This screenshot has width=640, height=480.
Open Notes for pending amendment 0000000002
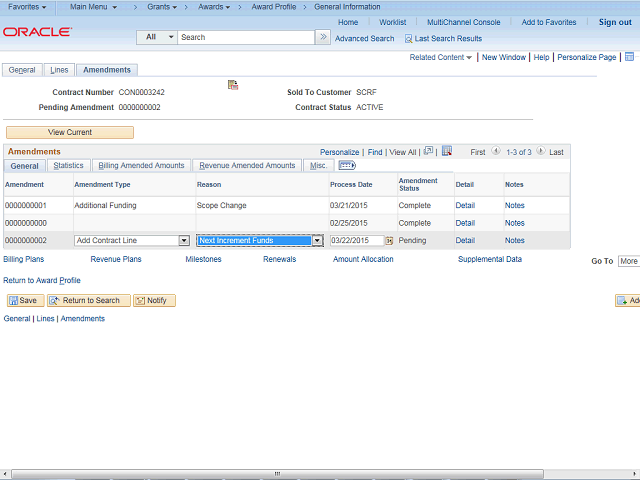515,240
